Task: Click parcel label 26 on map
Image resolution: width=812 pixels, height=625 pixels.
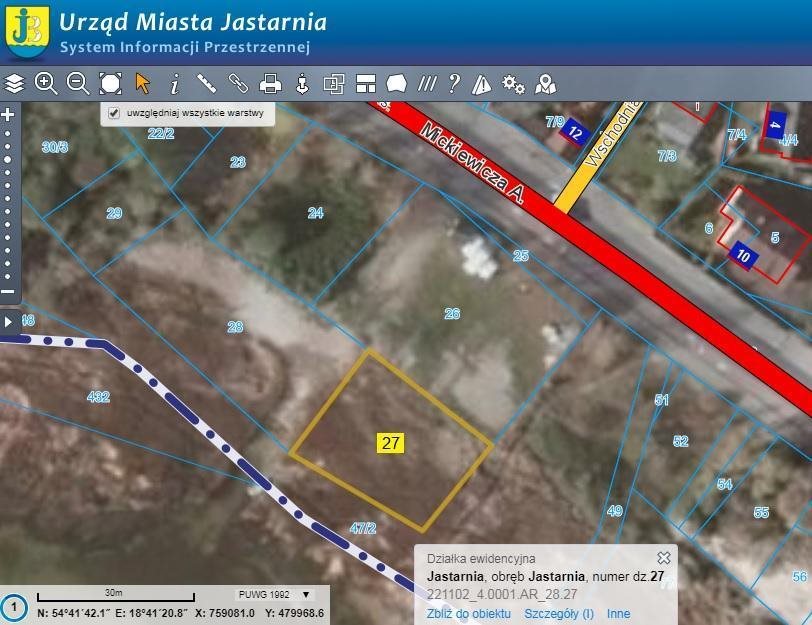Action: point(452,313)
